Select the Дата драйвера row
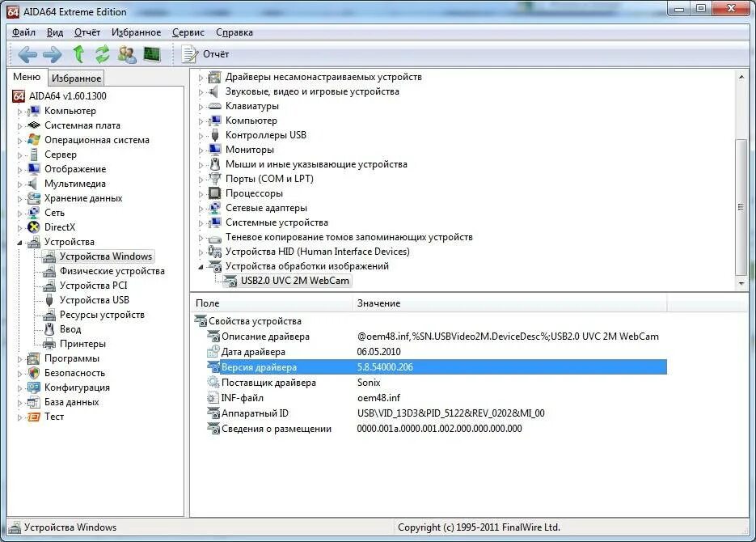Image resolution: width=756 pixels, height=542 pixels. [437, 352]
